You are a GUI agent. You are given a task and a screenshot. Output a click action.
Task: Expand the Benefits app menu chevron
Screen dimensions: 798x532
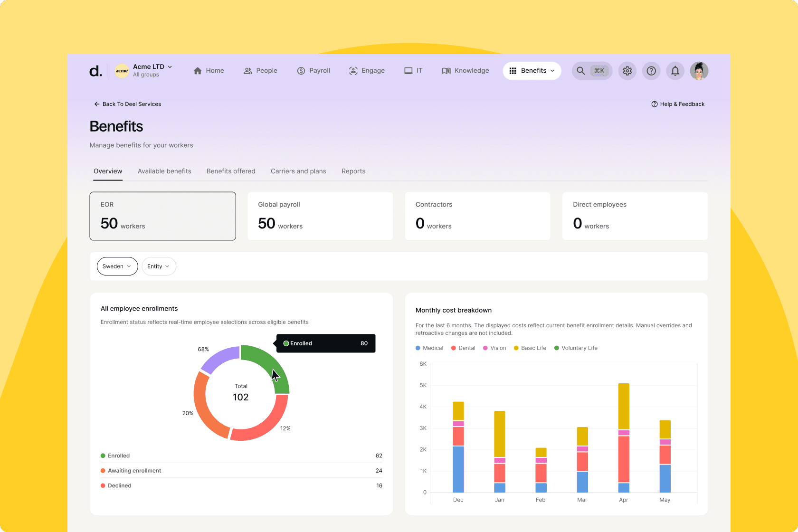pos(552,70)
